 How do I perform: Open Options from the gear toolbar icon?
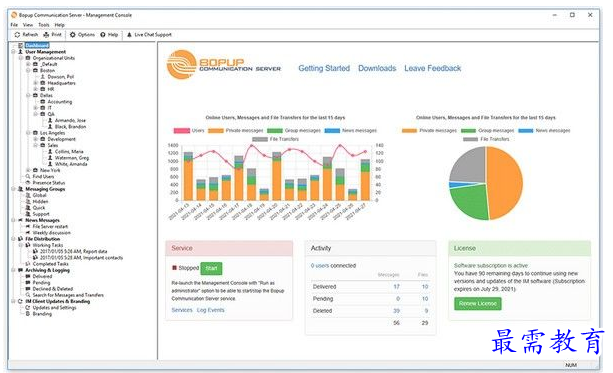tap(73, 35)
